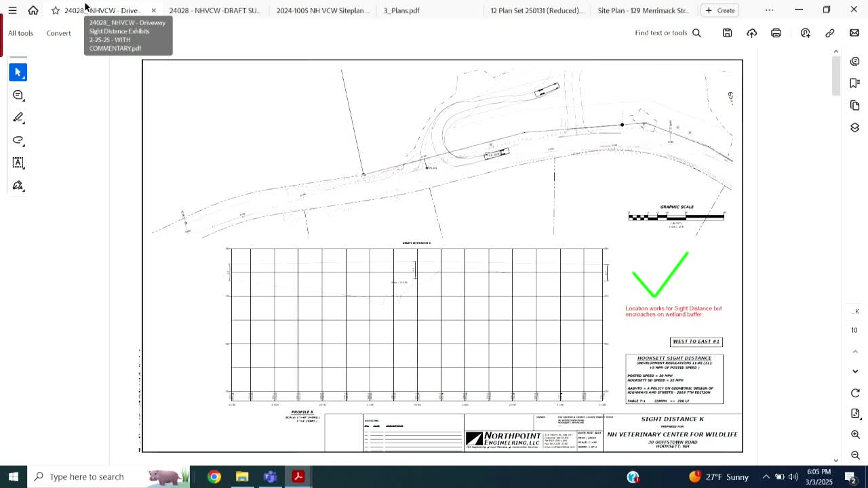
Task: Open Site Plan - 129 Merrimack Str tab
Action: pyautogui.click(x=643, y=10)
